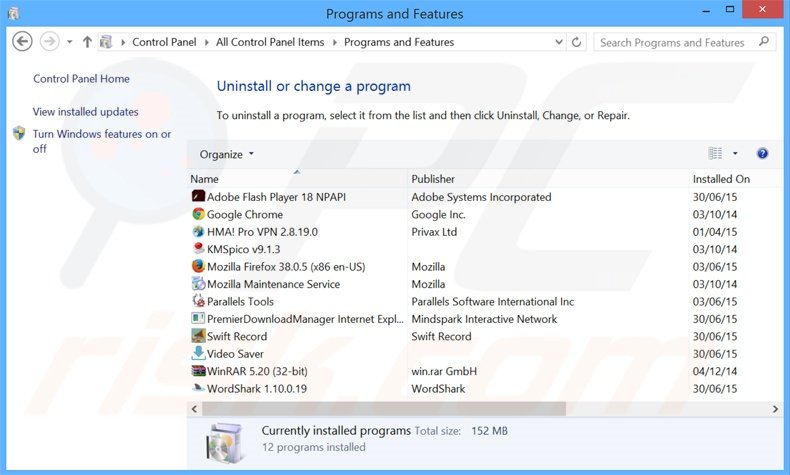Select the PremierDownloadManager icon
Screen dimensions: 790x475
[199, 318]
